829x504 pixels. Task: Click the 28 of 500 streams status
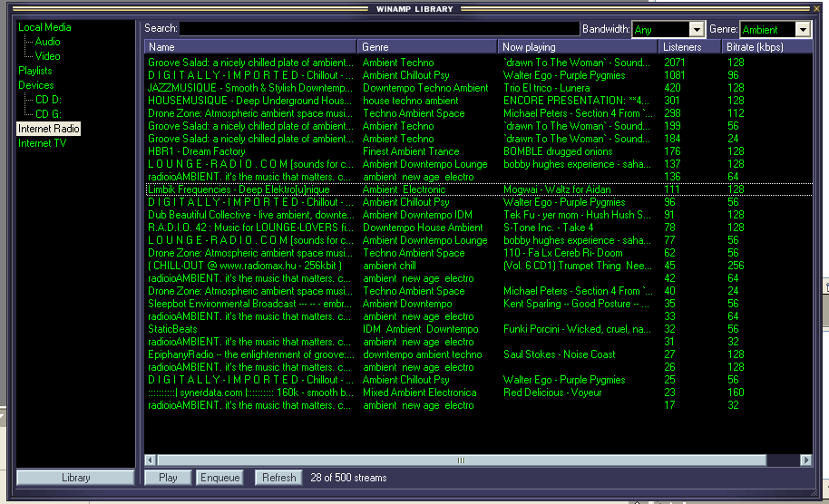348,478
